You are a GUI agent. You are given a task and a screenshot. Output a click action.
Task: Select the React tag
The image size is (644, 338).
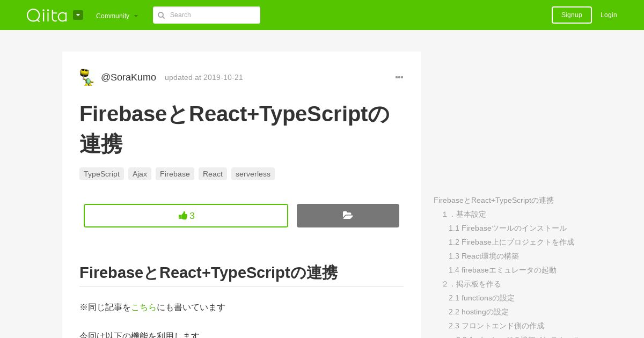pyautogui.click(x=213, y=174)
